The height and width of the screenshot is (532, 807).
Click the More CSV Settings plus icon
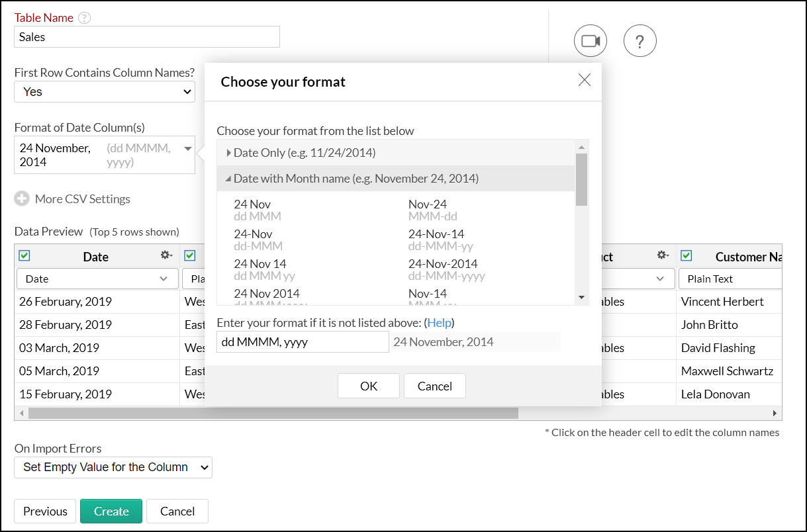pyautogui.click(x=22, y=199)
